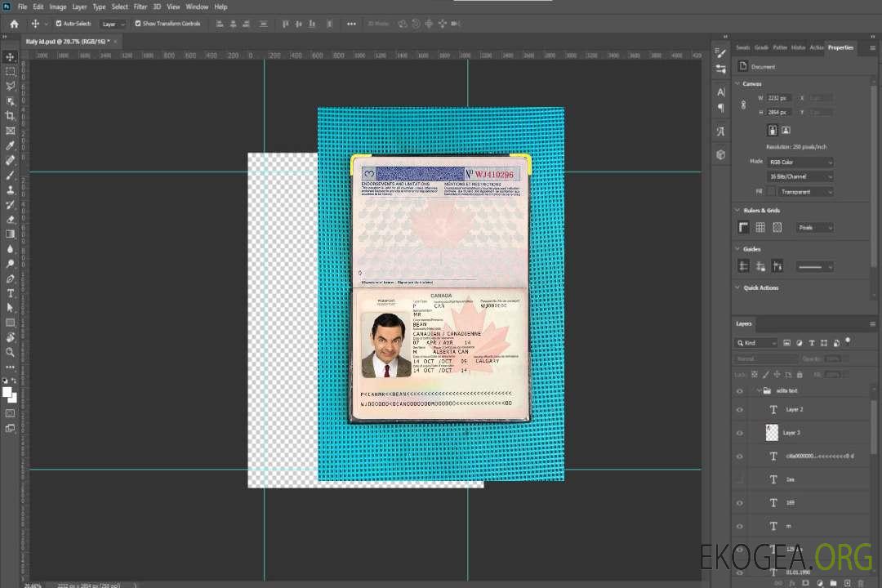This screenshot has height=588, width=882.
Task: Open the Paragraph panel icon
Action: click(x=720, y=108)
